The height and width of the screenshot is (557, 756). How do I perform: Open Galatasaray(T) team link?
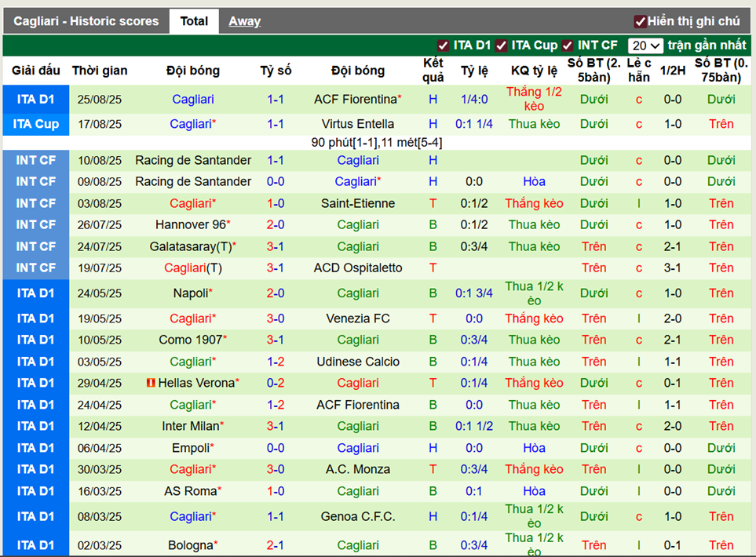coord(191,246)
